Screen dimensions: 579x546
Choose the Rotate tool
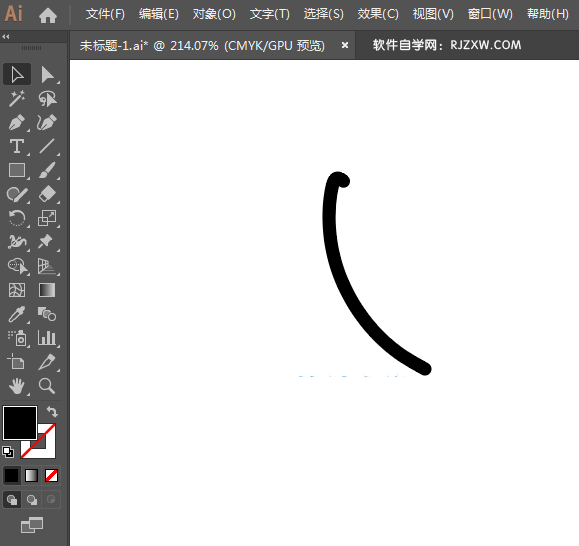tap(17, 218)
